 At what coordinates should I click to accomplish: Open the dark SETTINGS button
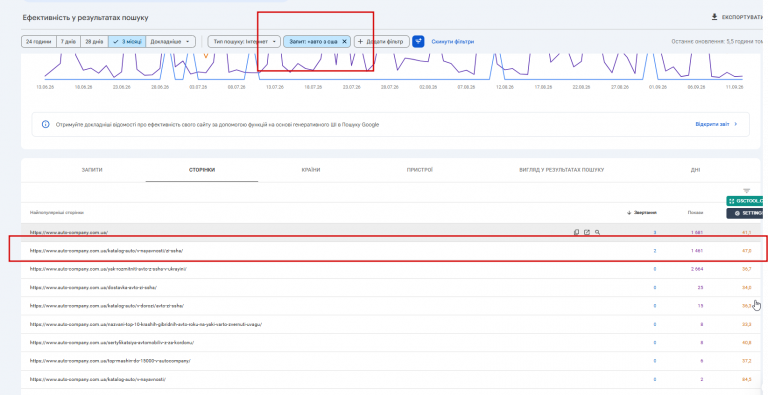coord(744,213)
